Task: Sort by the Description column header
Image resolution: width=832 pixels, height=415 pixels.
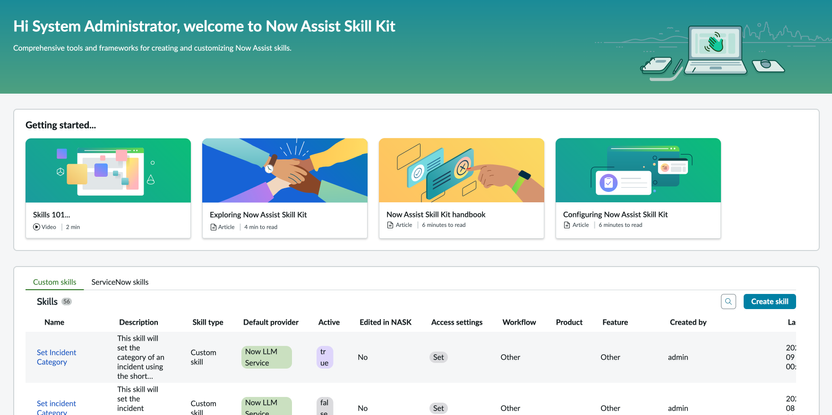Action: (x=138, y=322)
